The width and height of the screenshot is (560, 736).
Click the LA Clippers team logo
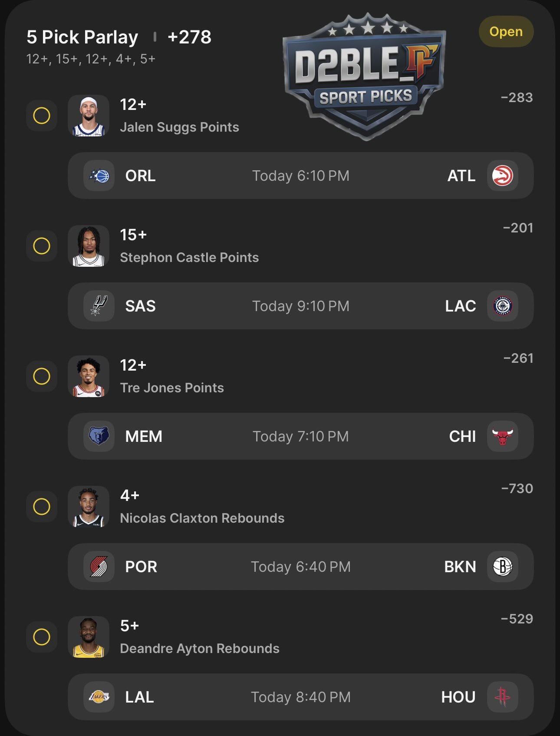pyautogui.click(x=502, y=306)
